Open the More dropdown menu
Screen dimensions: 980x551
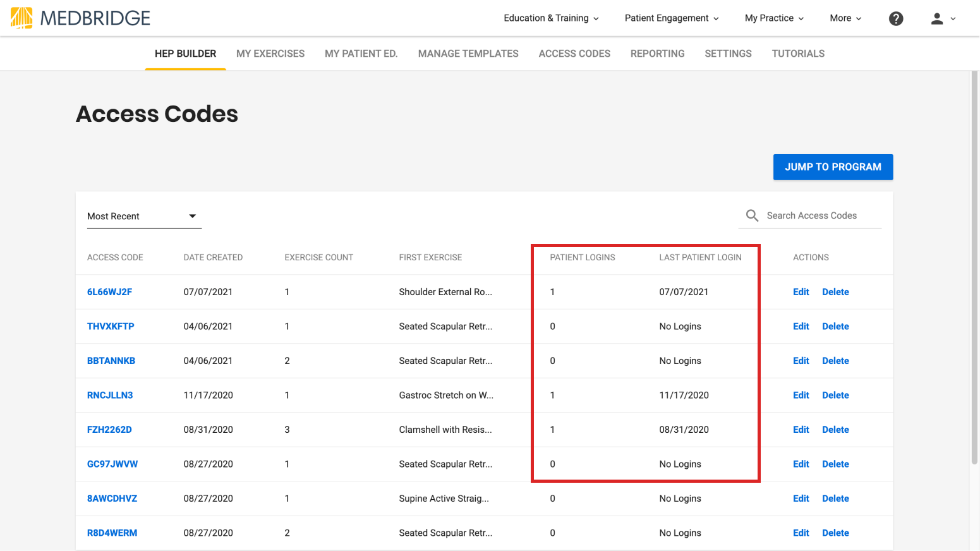(845, 18)
